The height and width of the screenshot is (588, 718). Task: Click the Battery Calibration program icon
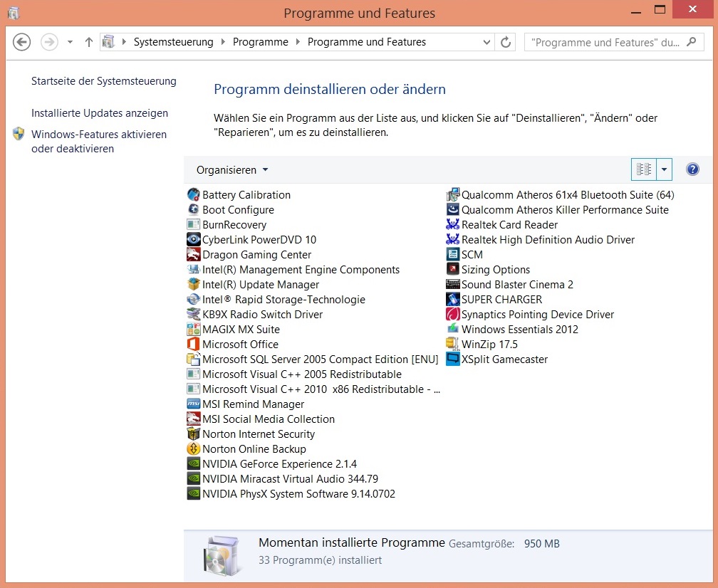tap(193, 194)
